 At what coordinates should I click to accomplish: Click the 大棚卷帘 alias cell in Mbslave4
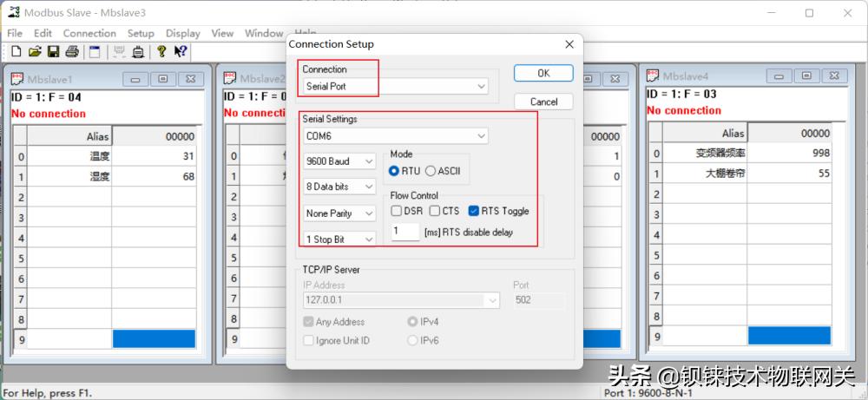[705, 174]
